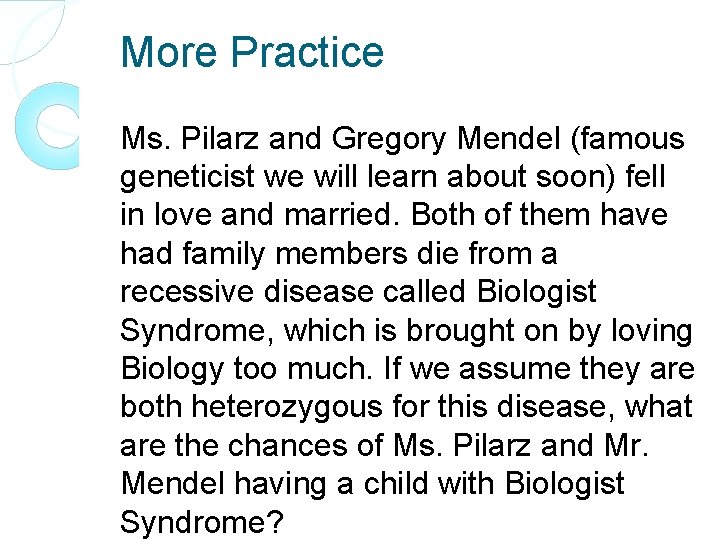Click the words 'this disease, what'
Viewport: 720px width, 540px height.
point(565,407)
